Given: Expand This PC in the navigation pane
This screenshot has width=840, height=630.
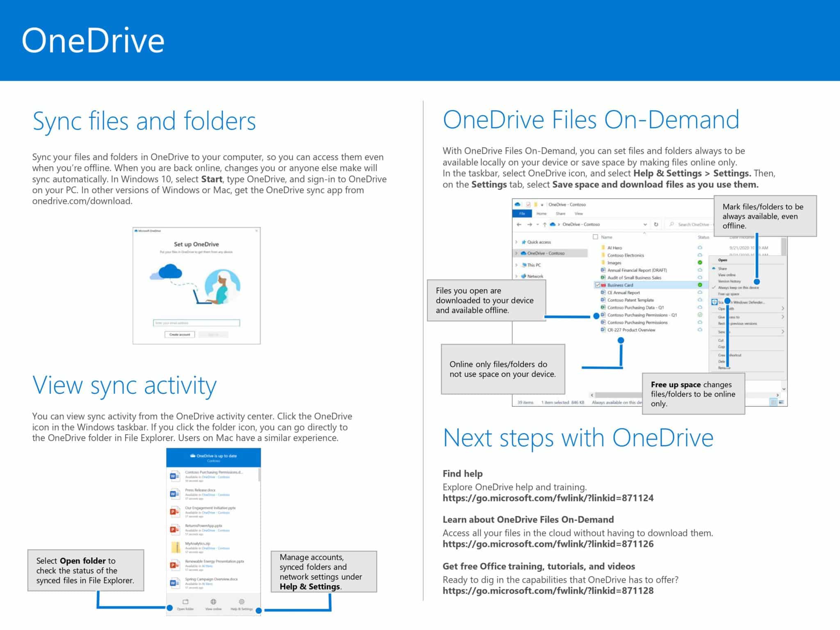Looking at the screenshot, I should pyautogui.click(x=516, y=265).
